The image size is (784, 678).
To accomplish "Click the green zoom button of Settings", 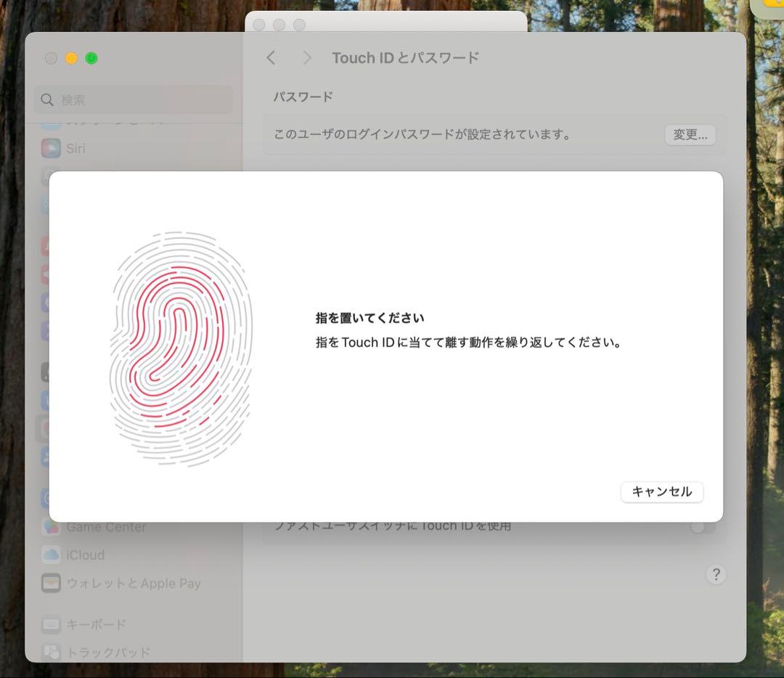I will point(91,59).
